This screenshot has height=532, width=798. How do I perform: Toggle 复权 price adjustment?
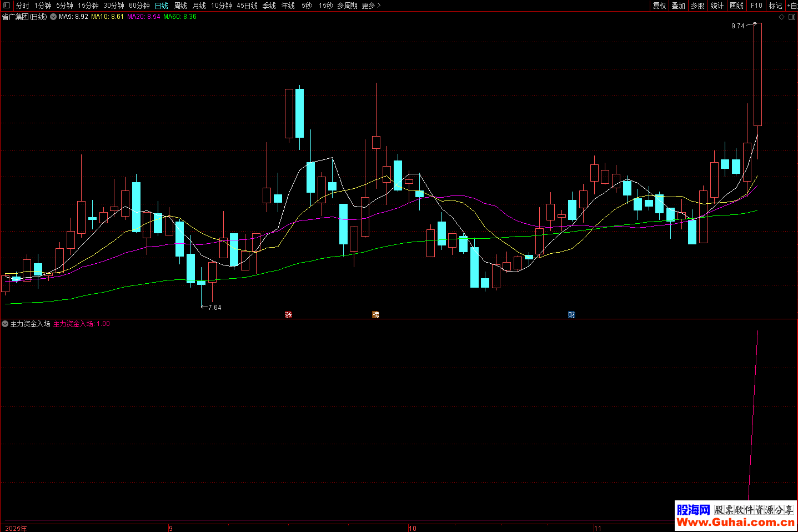point(659,6)
